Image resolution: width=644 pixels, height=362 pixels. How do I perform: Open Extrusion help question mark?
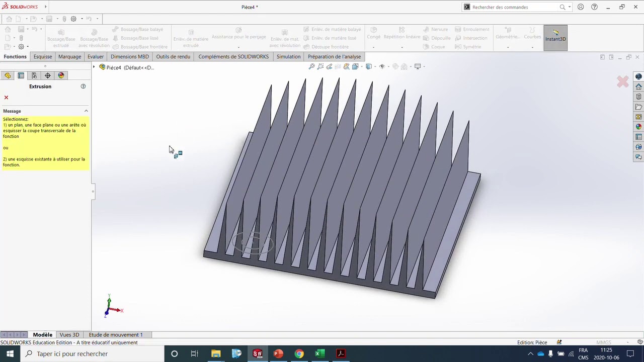click(x=84, y=86)
